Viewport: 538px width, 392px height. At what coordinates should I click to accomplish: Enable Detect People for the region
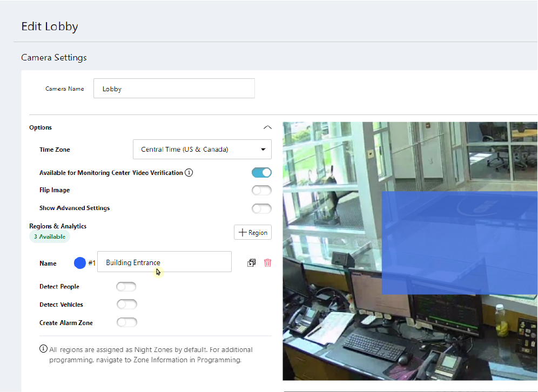(126, 287)
